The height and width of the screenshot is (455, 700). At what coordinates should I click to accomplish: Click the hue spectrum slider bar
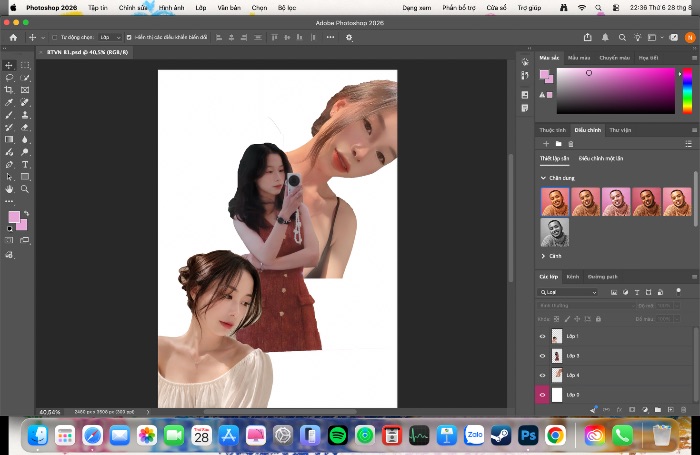(688, 91)
